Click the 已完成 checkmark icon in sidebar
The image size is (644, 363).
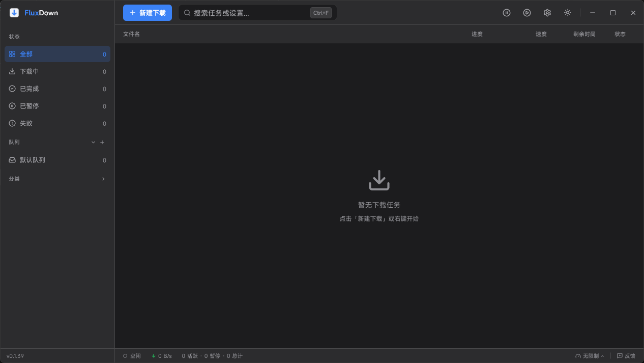tap(12, 89)
